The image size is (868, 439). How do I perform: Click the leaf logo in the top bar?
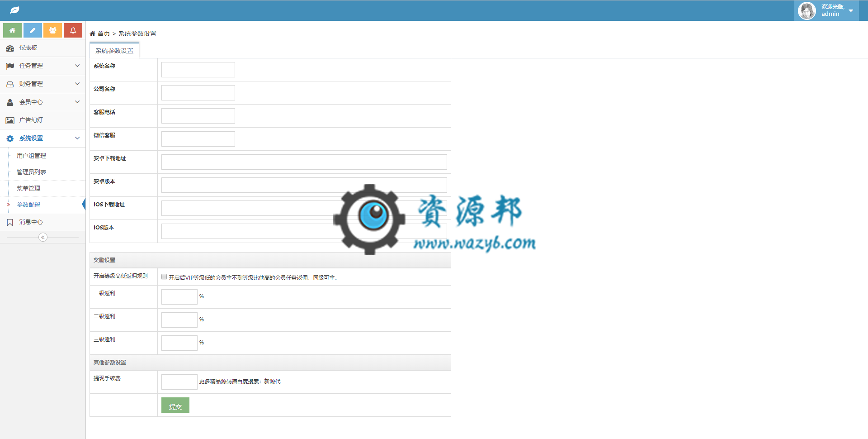click(x=14, y=10)
